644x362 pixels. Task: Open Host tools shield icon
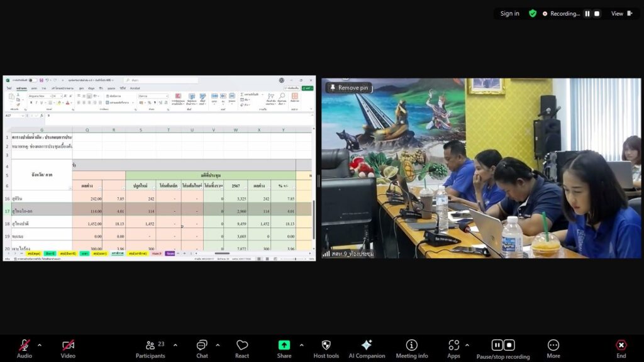pos(326,346)
